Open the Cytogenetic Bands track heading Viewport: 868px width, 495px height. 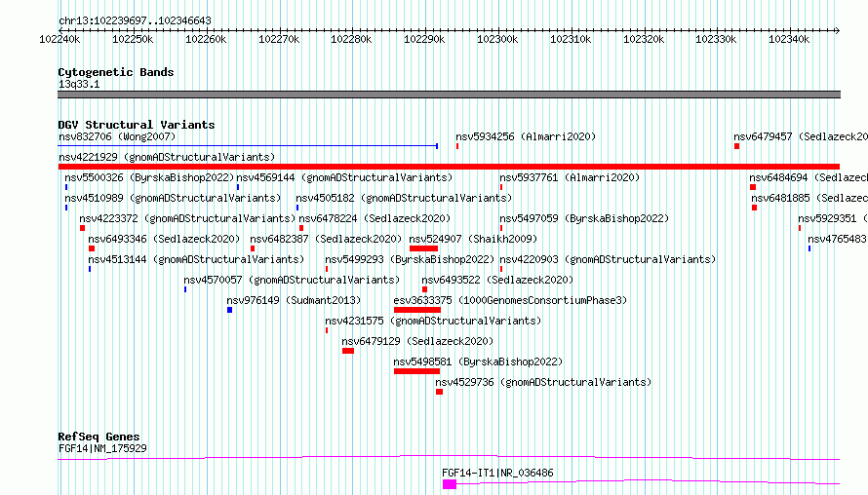(116, 72)
